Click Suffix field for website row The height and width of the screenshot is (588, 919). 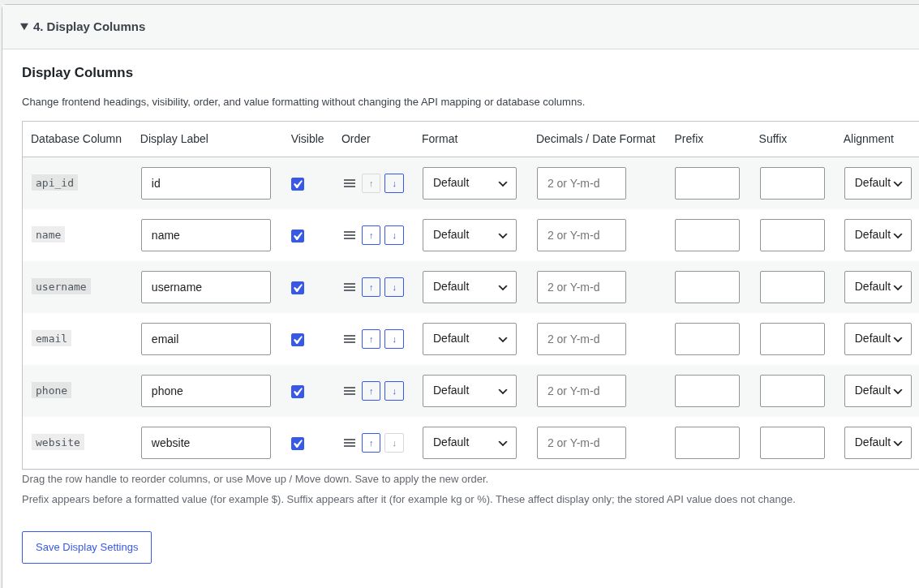pyautogui.click(x=792, y=443)
